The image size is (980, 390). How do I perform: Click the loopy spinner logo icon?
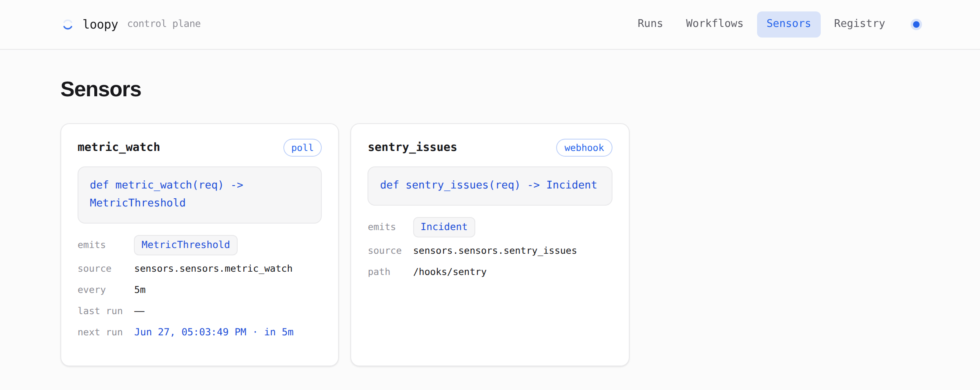(68, 24)
